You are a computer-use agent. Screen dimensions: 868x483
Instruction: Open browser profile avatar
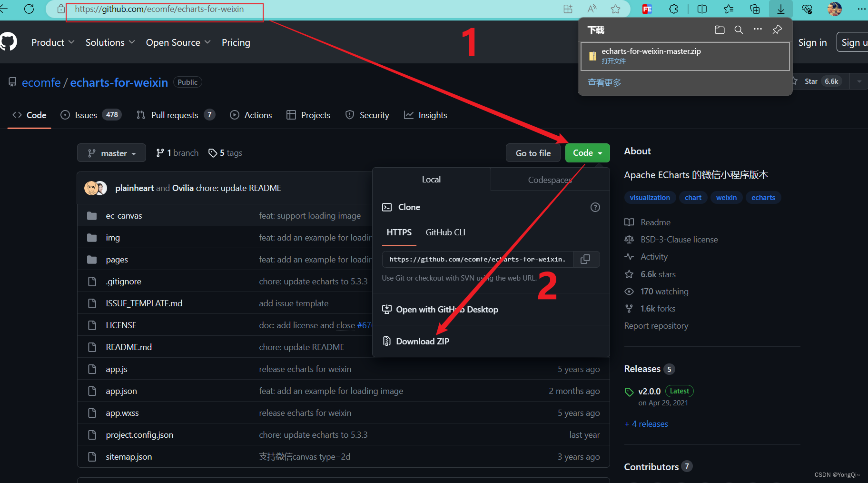coord(834,9)
